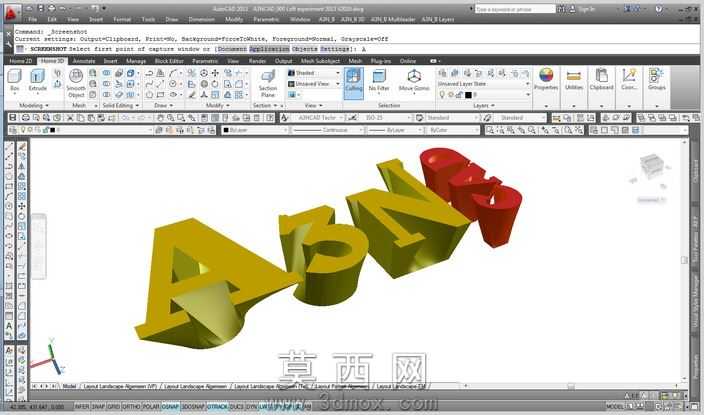
Task: Open the Shaded visual style dropdown
Action: click(314, 73)
